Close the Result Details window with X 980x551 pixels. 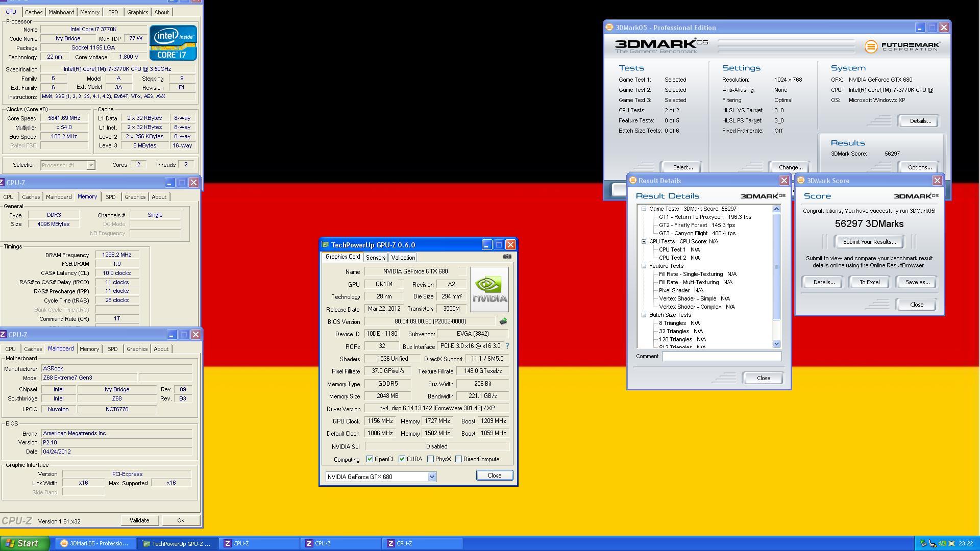[x=784, y=181]
